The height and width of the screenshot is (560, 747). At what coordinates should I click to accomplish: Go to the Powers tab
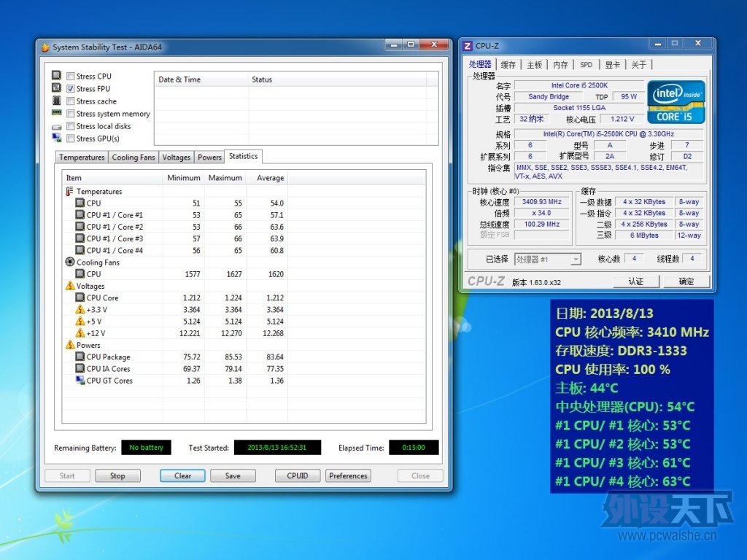pyautogui.click(x=209, y=157)
